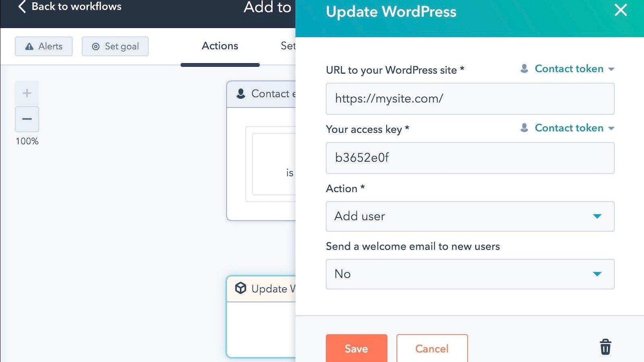Click the contact person icon on Contact enrollment card

[x=242, y=94]
